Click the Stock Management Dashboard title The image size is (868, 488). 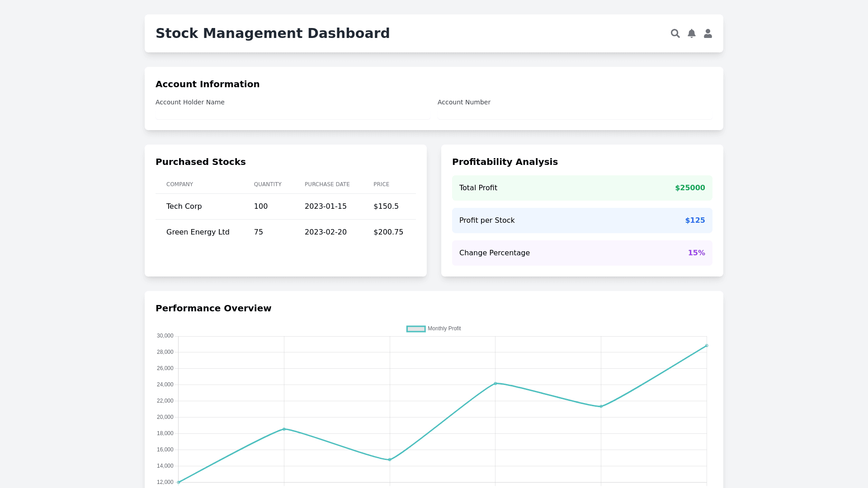273,33
